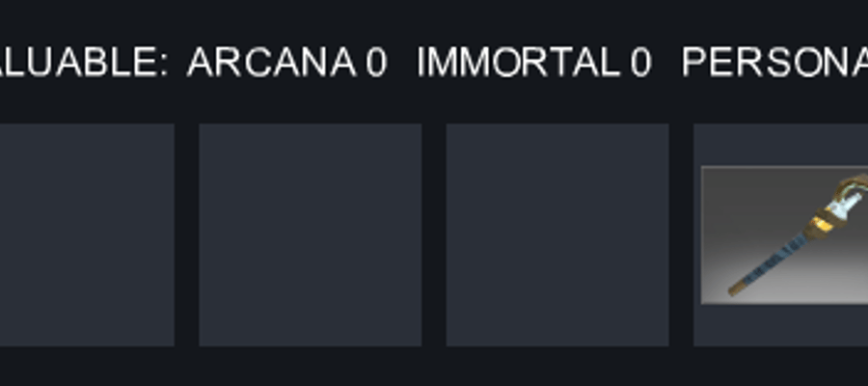
Task: Click the VALUABLE: heading text
Action: 83,62
